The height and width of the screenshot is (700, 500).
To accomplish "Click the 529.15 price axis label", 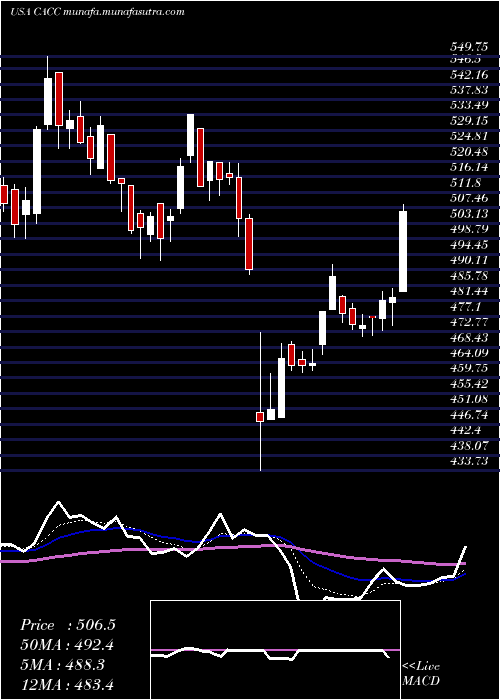I will [x=468, y=121].
